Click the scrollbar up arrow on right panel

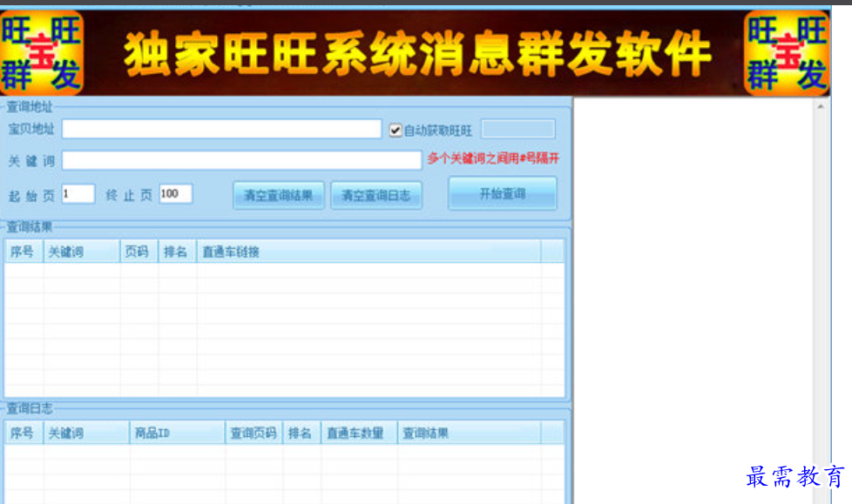click(821, 106)
